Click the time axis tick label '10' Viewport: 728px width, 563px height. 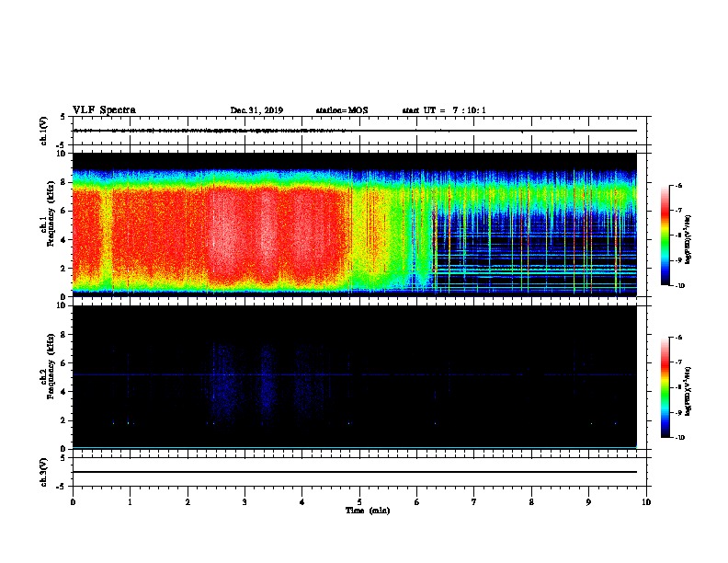pos(646,502)
